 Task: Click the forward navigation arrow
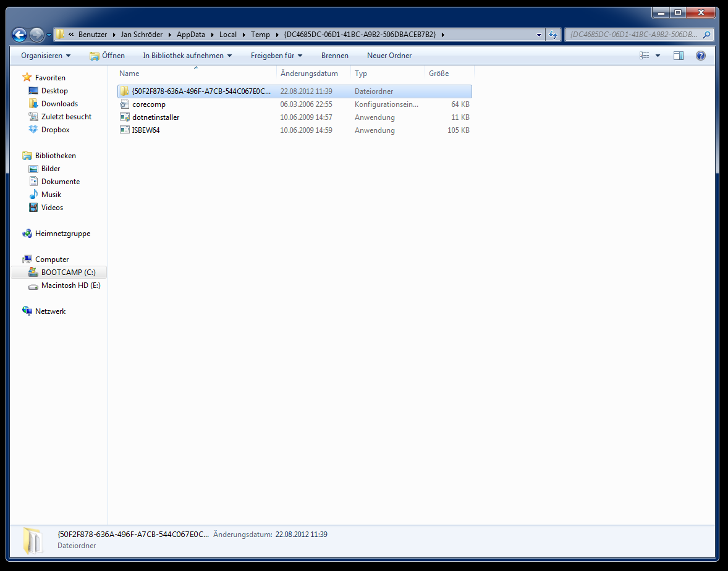click(x=36, y=35)
